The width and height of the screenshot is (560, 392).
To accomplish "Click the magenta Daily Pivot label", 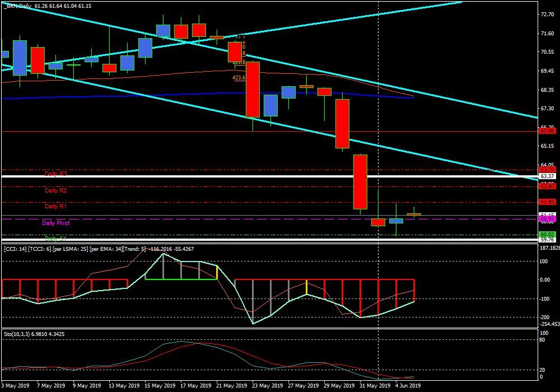I will click(x=56, y=223).
